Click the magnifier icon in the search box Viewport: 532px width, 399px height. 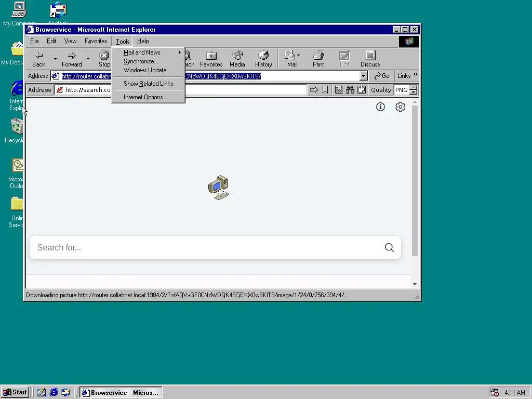pos(390,248)
